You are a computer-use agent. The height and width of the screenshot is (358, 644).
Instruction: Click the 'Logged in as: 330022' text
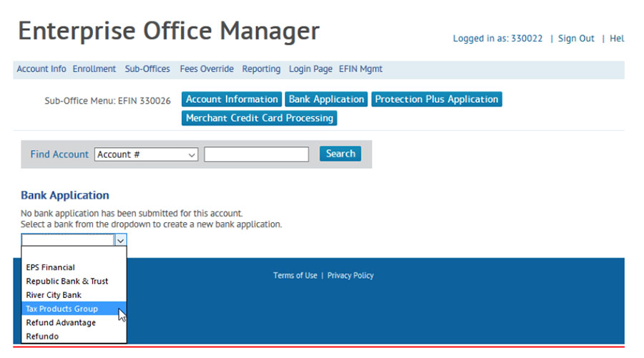click(x=497, y=39)
